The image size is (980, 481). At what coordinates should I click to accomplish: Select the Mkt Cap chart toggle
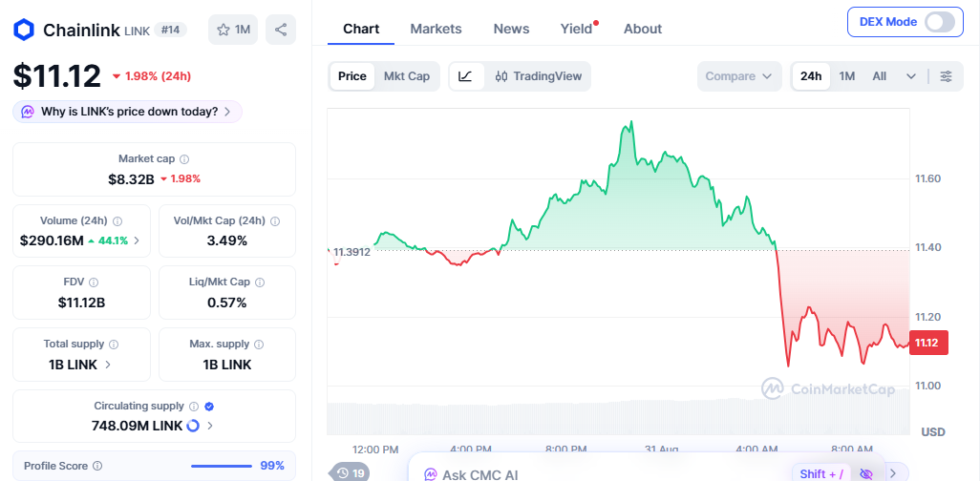pos(407,76)
